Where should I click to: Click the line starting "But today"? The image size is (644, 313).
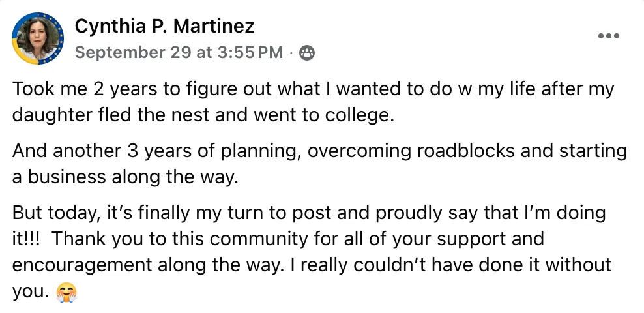309,213
